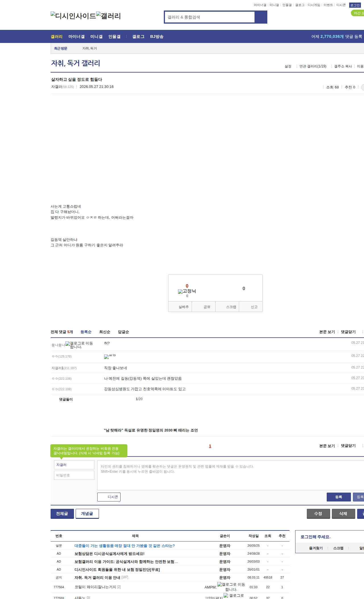Open 미니갤 in the blue navigation bar

point(96,36)
